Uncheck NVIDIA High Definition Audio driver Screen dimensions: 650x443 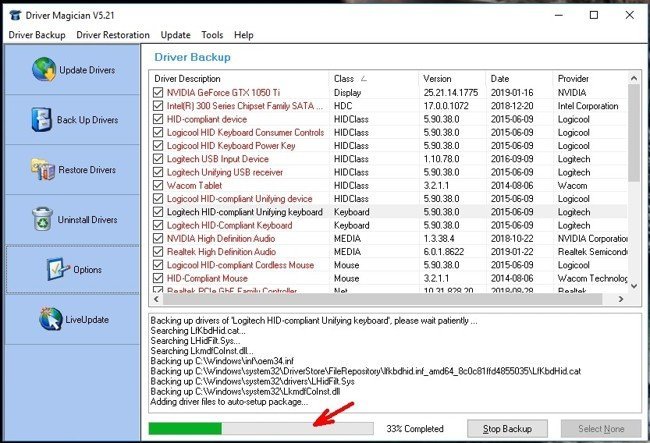click(x=158, y=238)
